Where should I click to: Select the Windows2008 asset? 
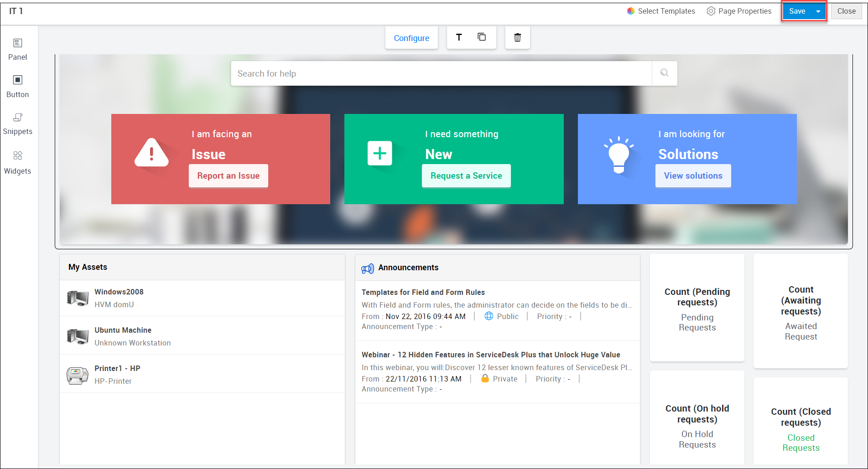coord(119,292)
